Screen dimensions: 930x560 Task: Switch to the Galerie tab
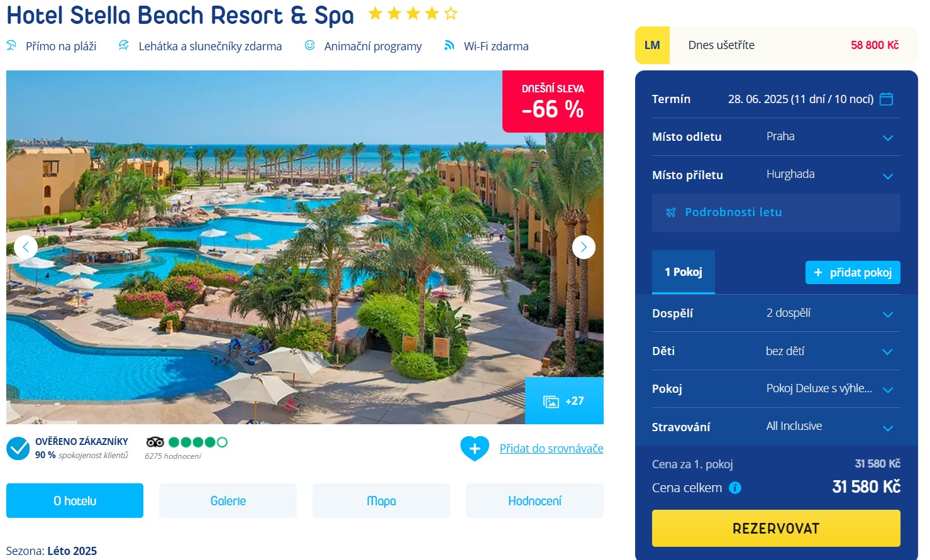point(228,501)
